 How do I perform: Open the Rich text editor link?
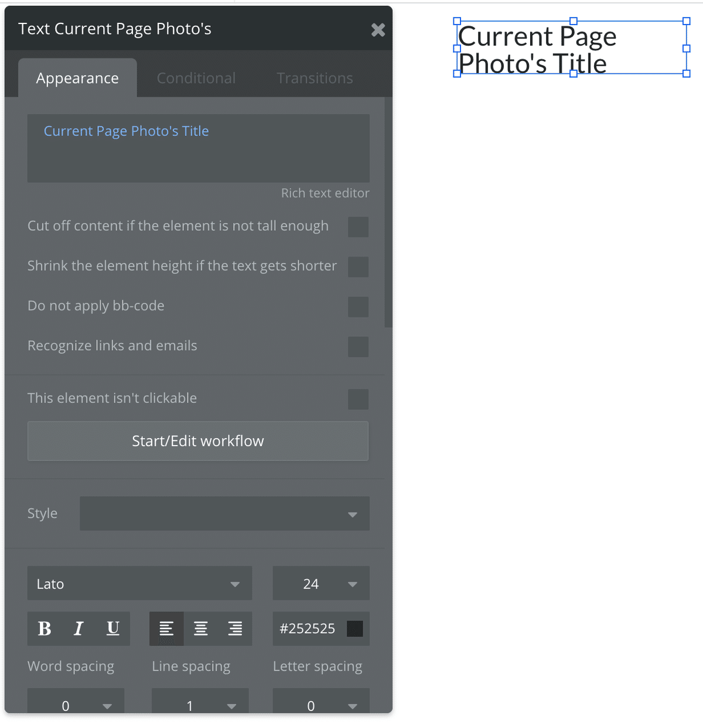tap(325, 193)
